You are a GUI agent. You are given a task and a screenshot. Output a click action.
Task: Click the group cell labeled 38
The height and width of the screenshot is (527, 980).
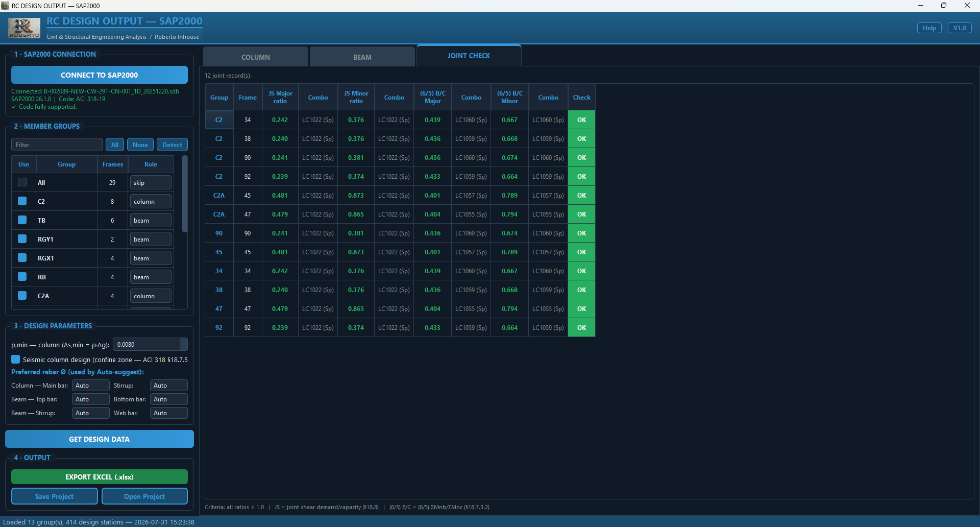(x=219, y=290)
